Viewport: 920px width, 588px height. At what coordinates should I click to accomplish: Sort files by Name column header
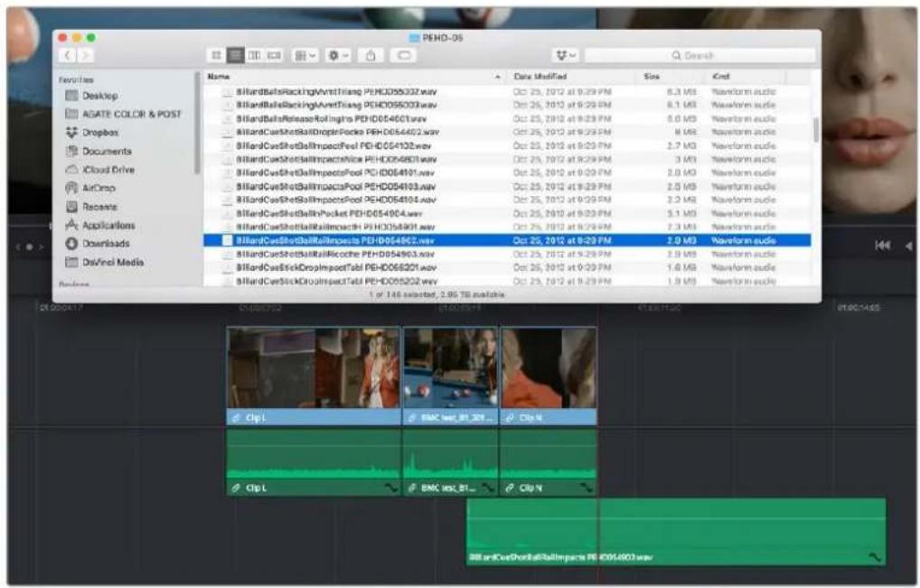[x=354, y=76]
